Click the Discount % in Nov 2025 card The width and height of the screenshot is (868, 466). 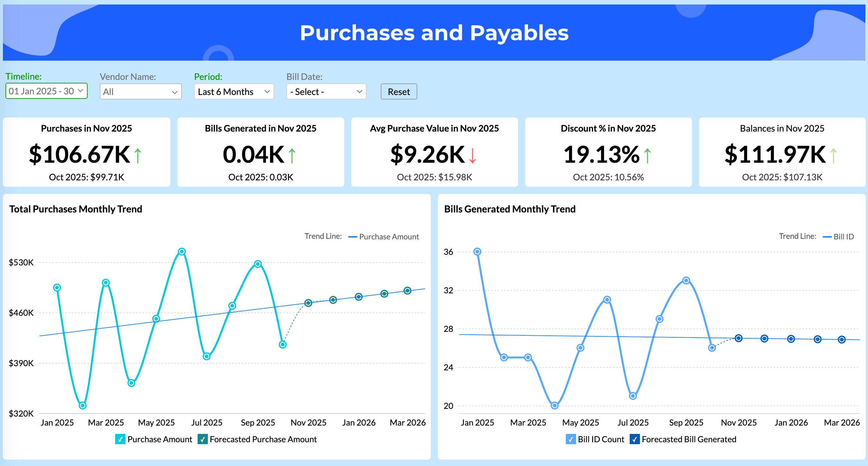pyautogui.click(x=608, y=152)
